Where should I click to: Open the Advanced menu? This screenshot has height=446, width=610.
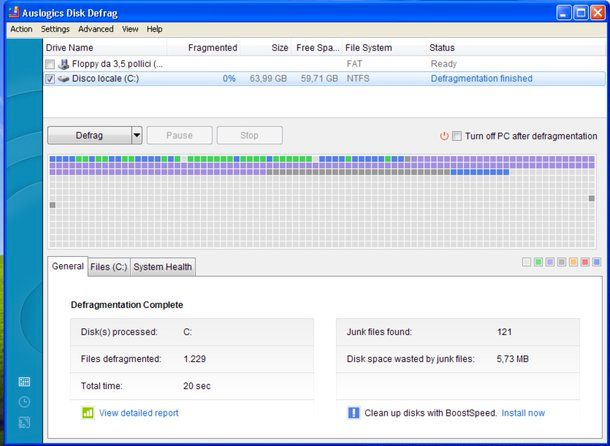[96, 29]
